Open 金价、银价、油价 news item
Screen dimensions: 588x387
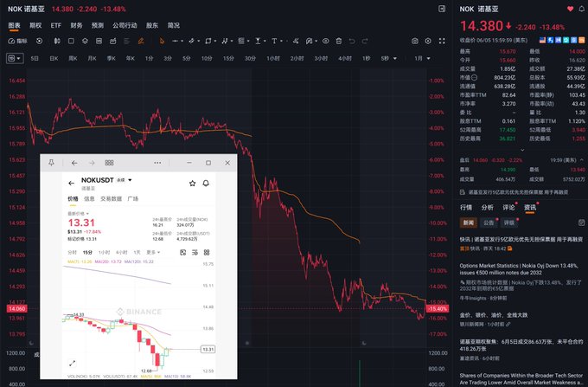(494, 315)
